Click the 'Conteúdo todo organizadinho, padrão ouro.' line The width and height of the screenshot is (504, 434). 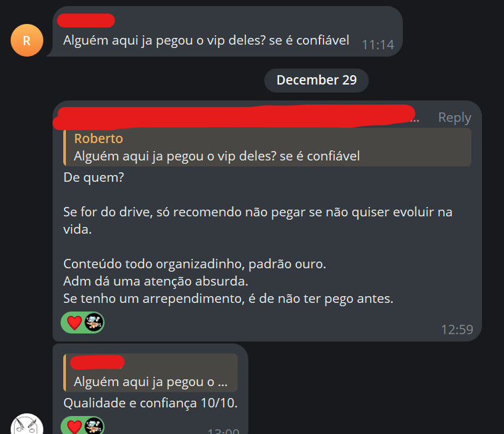(x=195, y=264)
